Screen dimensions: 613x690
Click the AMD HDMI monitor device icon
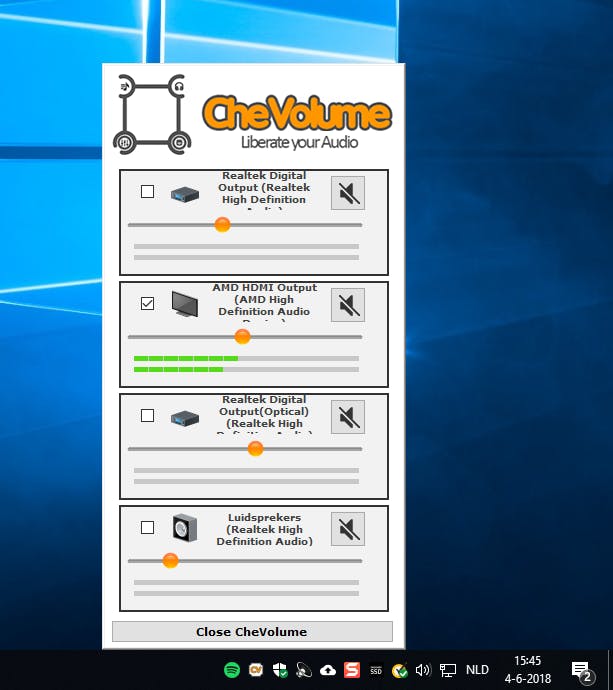pos(185,304)
